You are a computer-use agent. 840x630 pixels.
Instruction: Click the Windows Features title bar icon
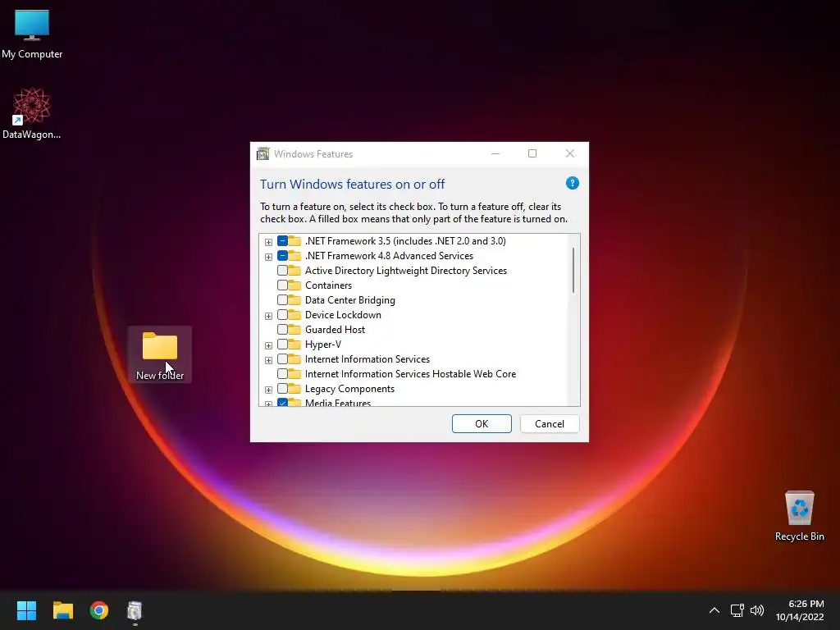pyautogui.click(x=262, y=153)
